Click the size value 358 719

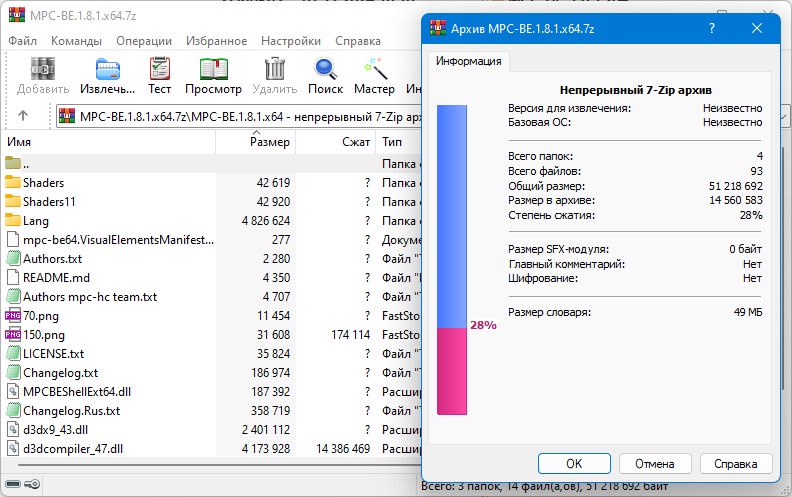pos(270,411)
